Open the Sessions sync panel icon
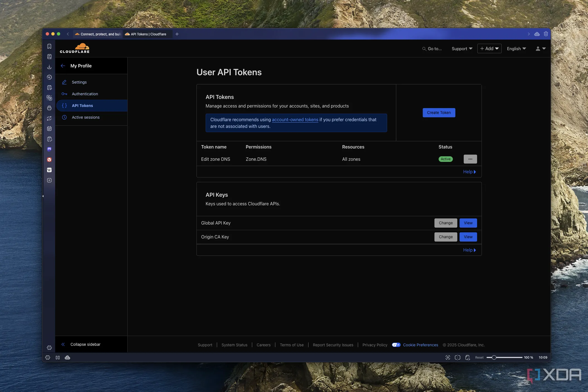588x392 pixels. click(49, 118)
